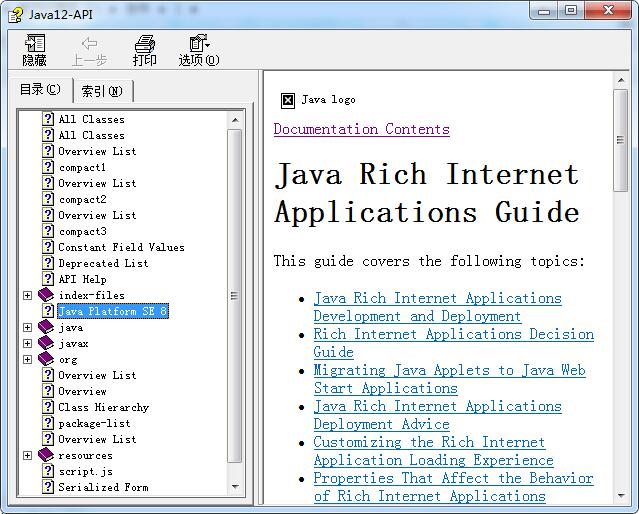Select the Serialized Form entry
This screenshot has height=514, width=639.
(104, 487)
